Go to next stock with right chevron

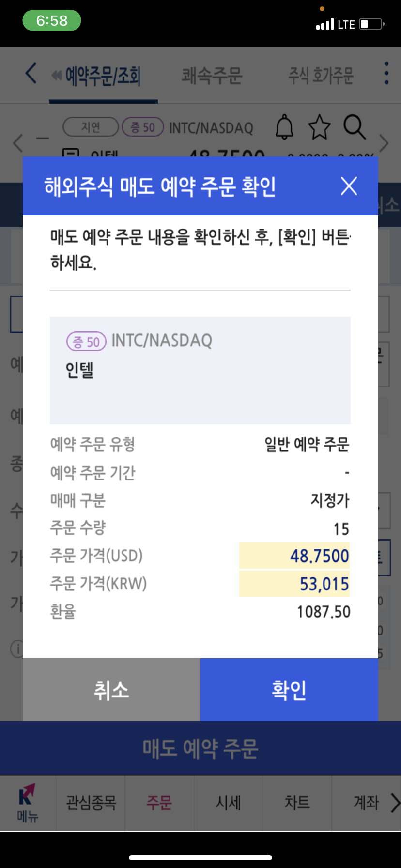pos(384,143)
